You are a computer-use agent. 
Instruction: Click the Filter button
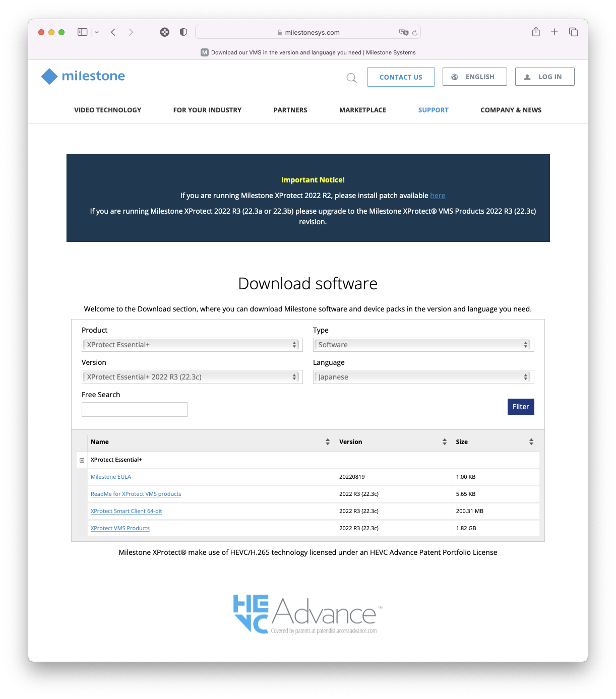[x=521, y=407]
